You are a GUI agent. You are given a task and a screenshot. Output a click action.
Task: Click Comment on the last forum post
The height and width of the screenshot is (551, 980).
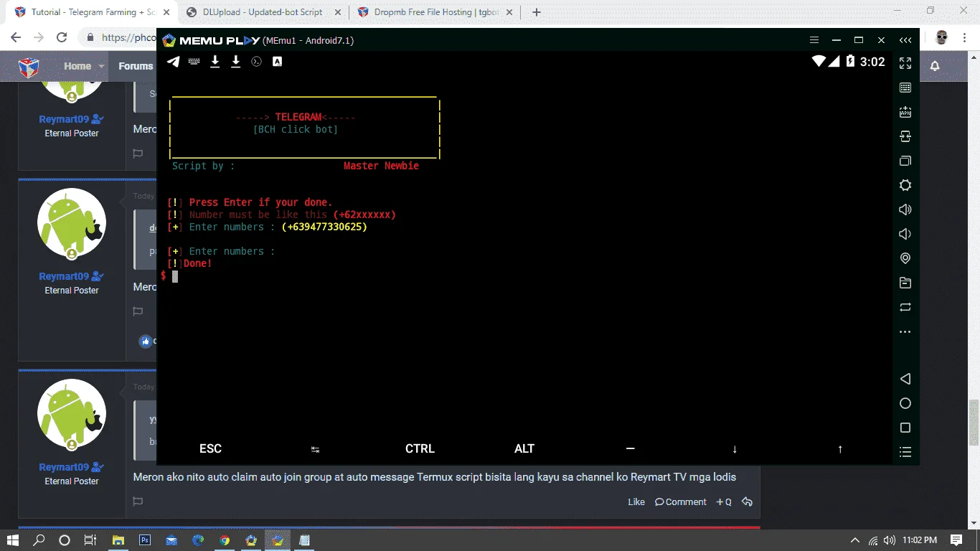(681, 502)
